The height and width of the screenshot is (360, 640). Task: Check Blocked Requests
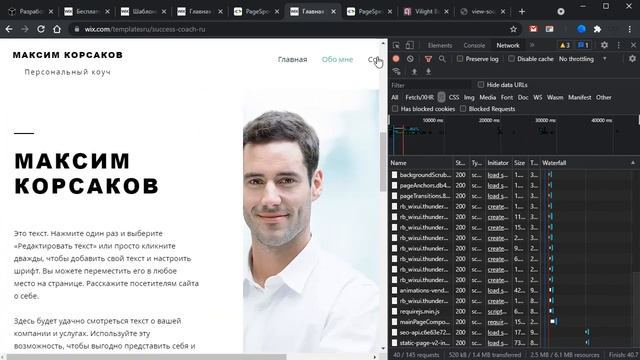point(463,109)
